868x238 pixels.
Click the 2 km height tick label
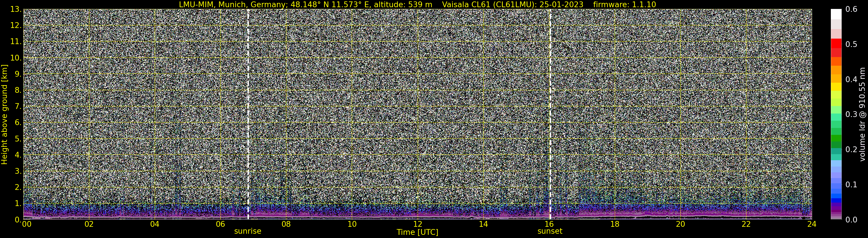click(18, 188)
